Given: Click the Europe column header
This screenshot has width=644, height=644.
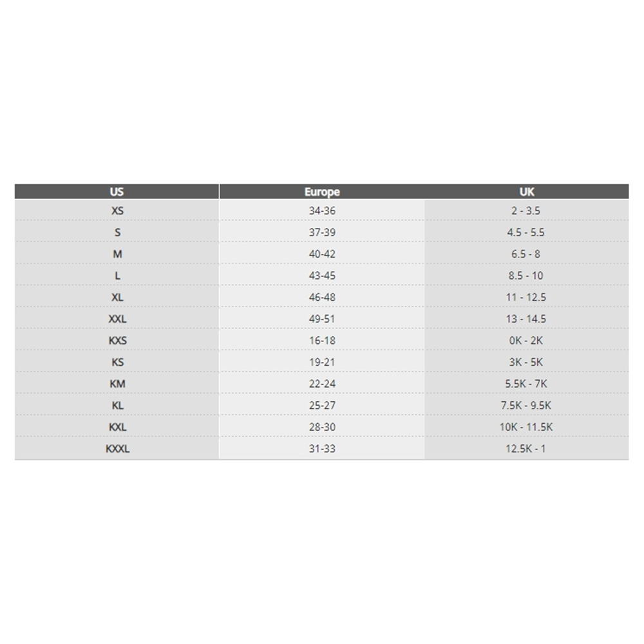Looking at the screenshot, I should (x=322, y=191).
